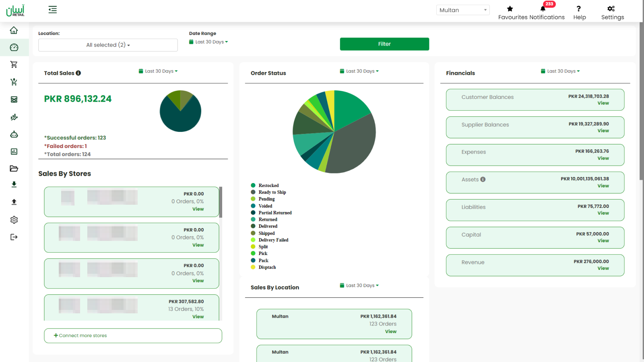Screen dimensions: 644x362
Task: Click the reports bar-chart icon in sidebar
Action: coord(14,152)
